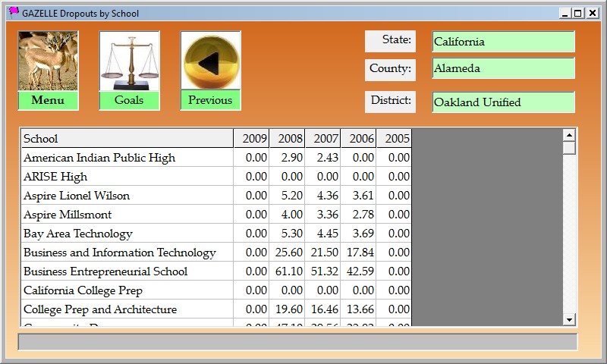Click the County field showing Alameda
This screenshot has width=607, height=364.
[x=503, y=68]
